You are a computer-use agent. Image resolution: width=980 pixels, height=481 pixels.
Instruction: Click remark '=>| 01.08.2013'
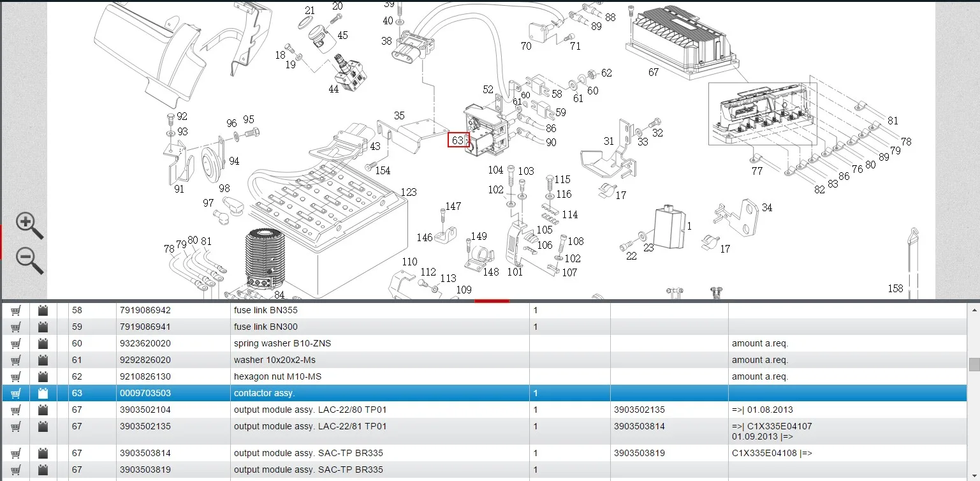(763, 410)
